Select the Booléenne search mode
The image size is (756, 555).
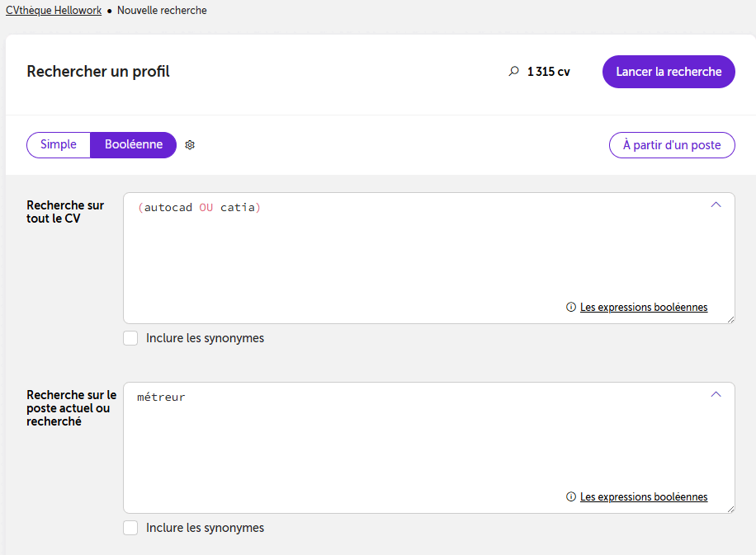point(134,144)
